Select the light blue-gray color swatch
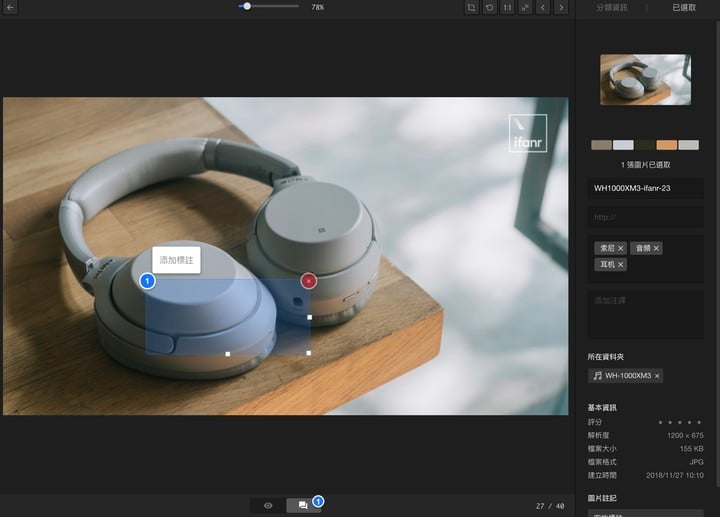This screenshot has width=720, height=517. [623, 145]
